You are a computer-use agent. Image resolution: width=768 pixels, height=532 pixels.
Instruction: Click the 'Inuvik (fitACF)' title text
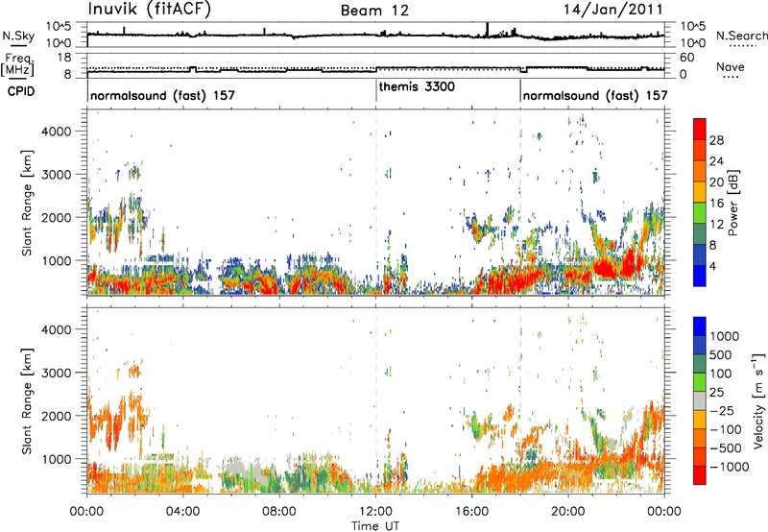(x=149, y=10)
